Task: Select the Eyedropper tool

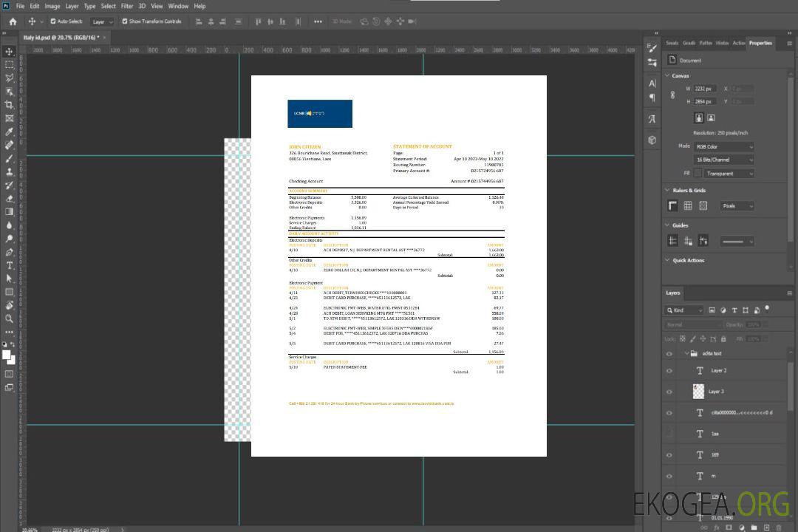Action: [x=10, y=132]
